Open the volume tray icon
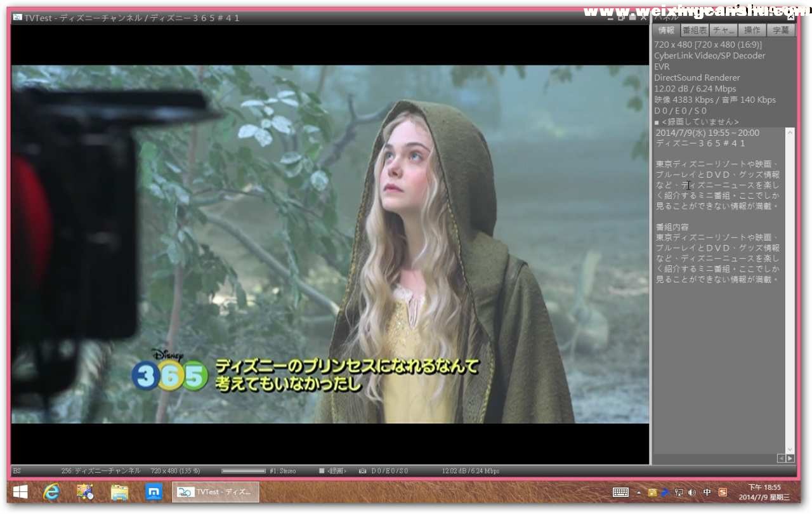Screen dimensions: 812x514 [691, 492]
